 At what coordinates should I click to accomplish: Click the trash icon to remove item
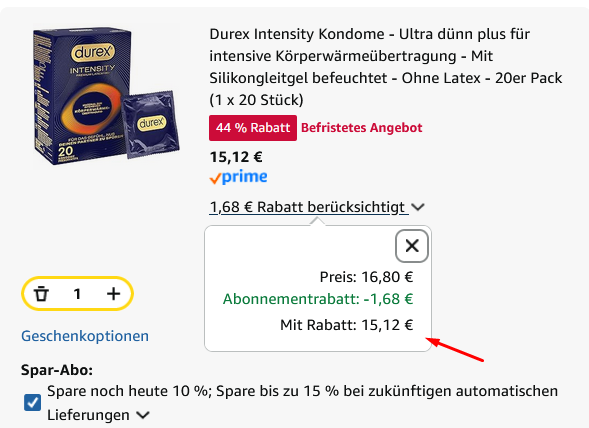click(x=41, y=294)
